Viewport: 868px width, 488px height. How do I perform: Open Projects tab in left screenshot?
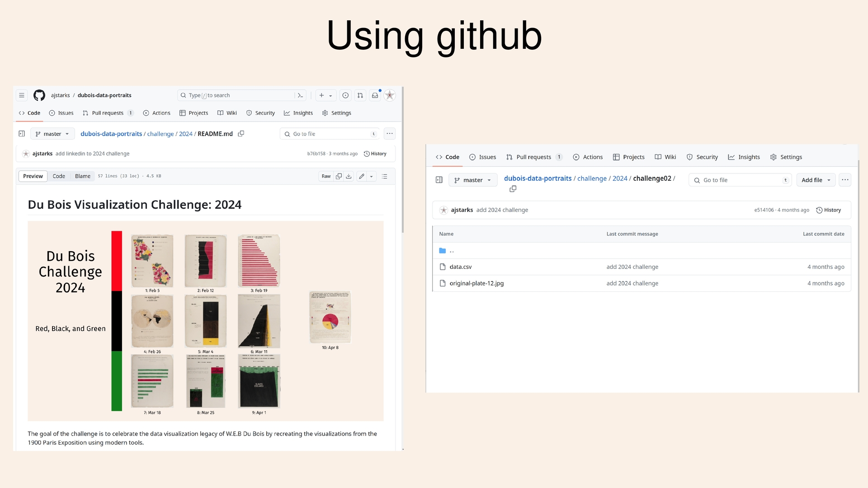[x=193, y=113]
